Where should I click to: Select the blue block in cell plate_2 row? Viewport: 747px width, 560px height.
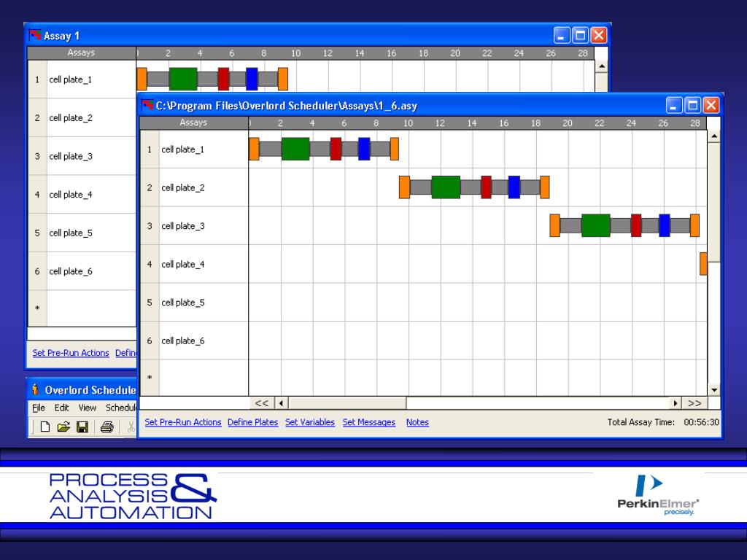click(514, 187)
